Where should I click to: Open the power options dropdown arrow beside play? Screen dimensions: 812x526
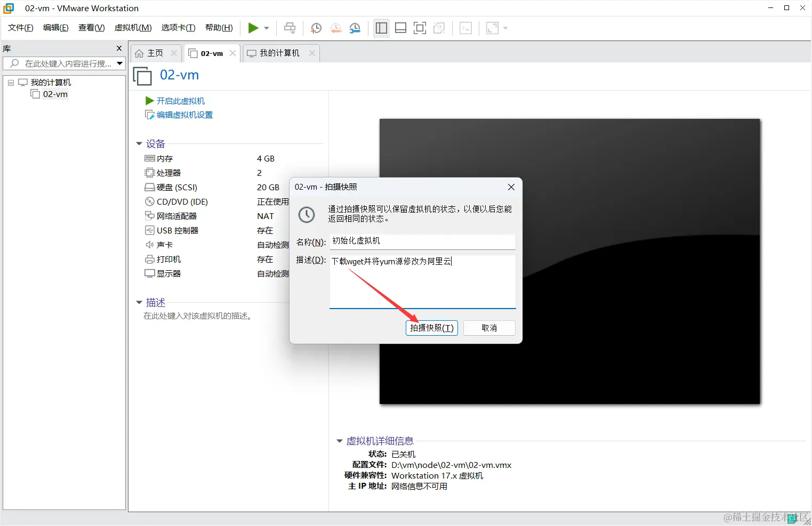[x=267, y=28]
